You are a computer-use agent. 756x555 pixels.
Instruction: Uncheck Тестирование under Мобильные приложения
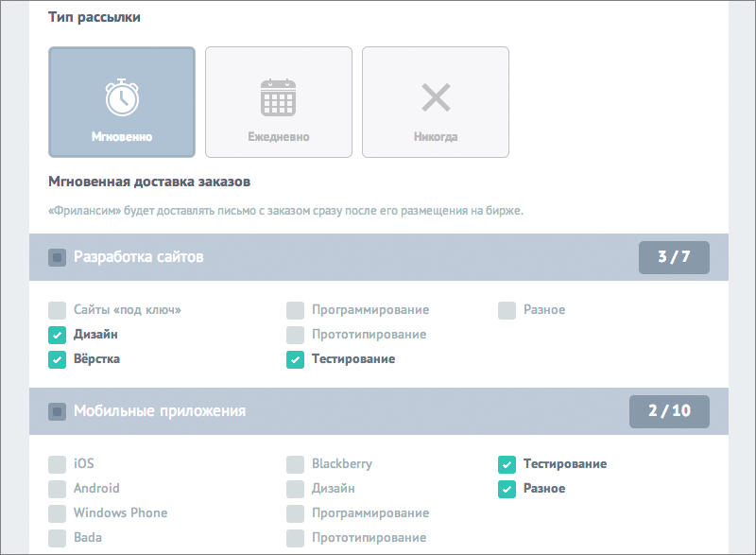(507, 464)
